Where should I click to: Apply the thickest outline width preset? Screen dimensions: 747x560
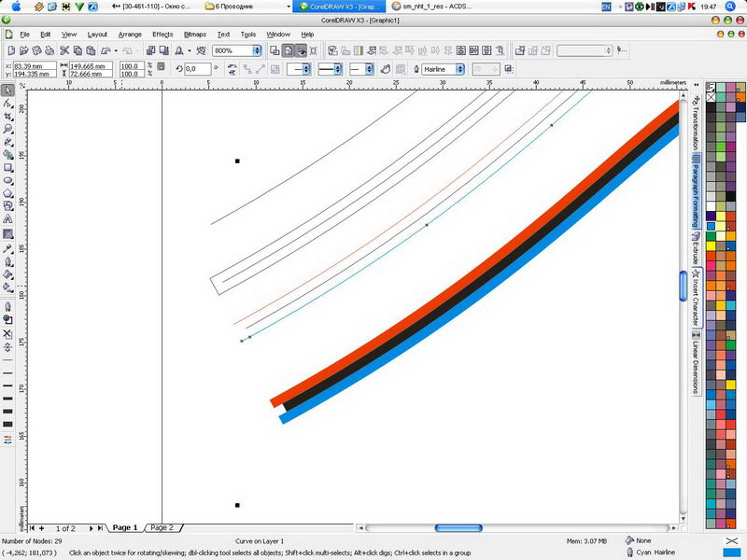click(x=7, y=425)
